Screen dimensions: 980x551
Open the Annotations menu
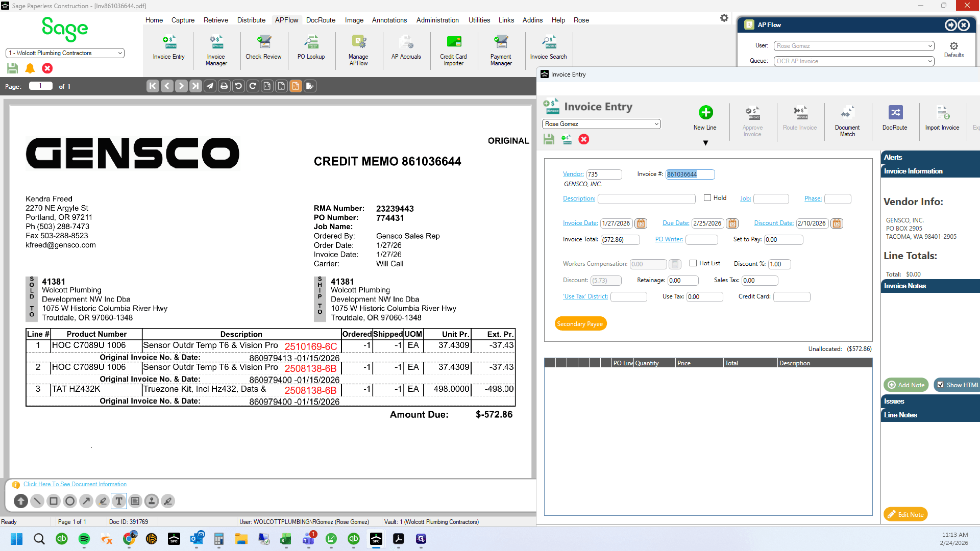pyautogui.click(x=389, y=20)
